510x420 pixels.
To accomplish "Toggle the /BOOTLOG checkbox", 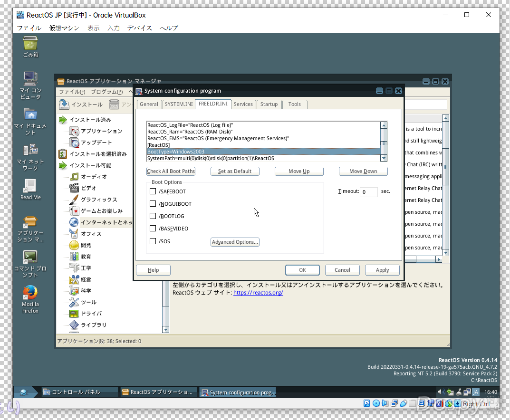I will click(x=153, y=216).
